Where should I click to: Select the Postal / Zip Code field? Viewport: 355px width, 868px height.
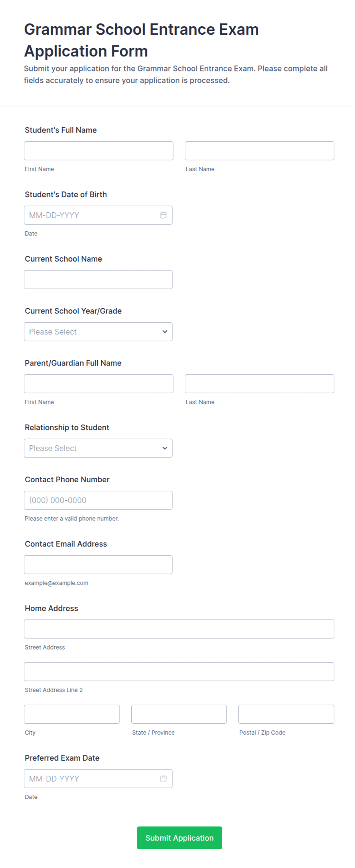click(286, 714)
